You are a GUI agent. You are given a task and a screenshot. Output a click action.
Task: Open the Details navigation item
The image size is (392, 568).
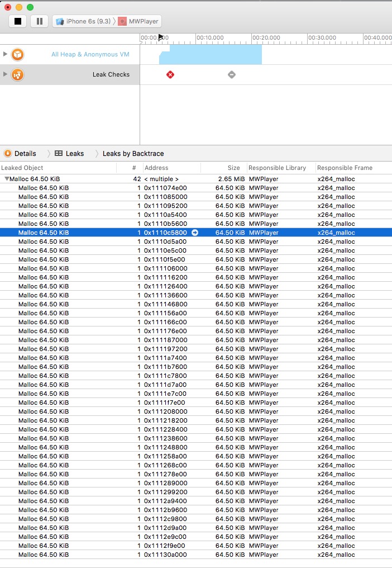[25, 154]
